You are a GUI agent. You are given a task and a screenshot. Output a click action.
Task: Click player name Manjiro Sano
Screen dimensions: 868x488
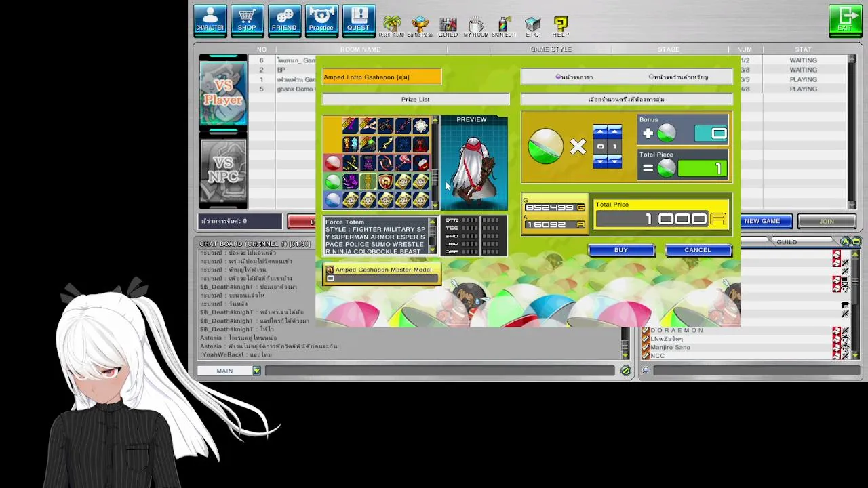point(670,347)
